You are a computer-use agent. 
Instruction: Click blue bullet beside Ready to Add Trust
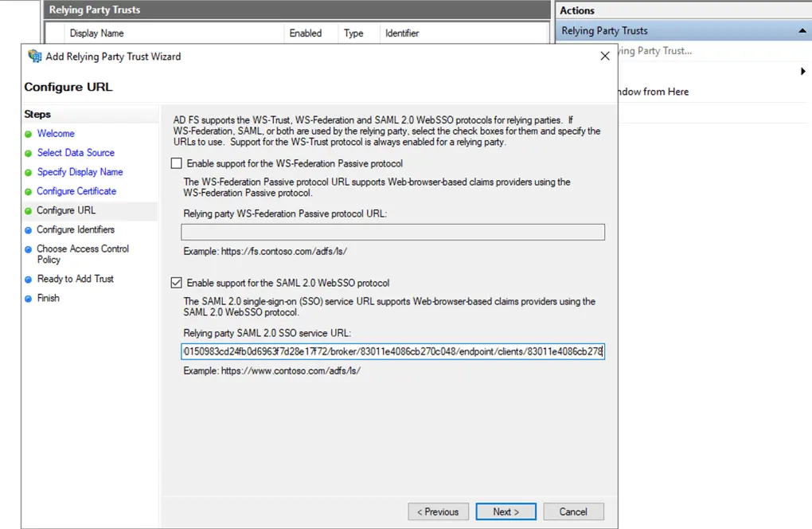(29, 280)
